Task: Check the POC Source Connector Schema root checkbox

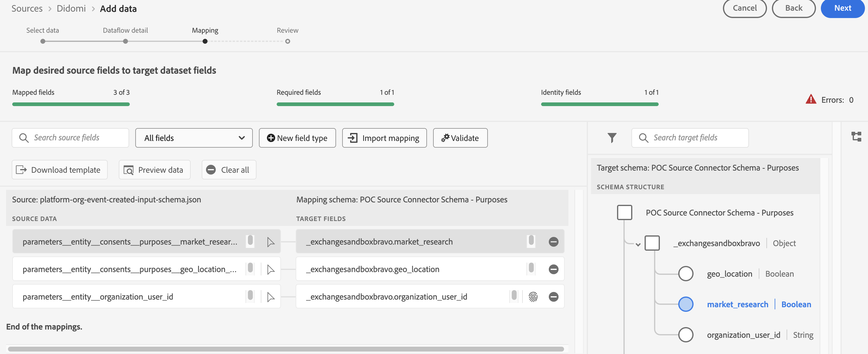Action: pyautogui.click(x=624, y=213)
